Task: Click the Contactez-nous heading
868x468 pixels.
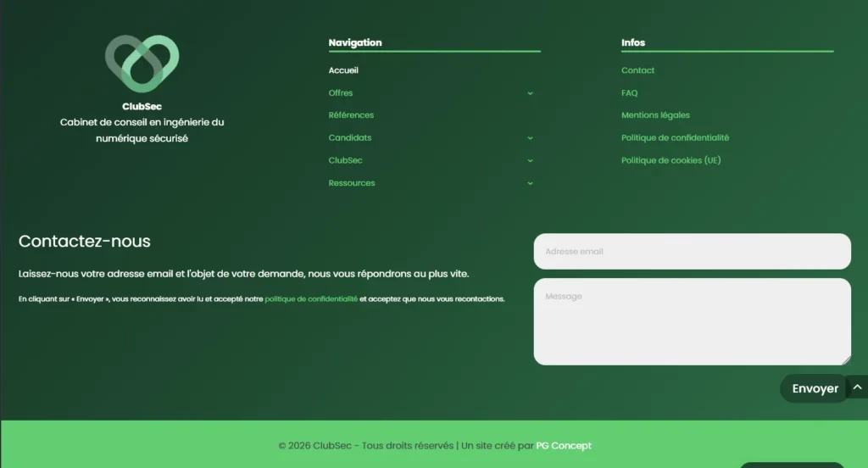Action: 84,242
